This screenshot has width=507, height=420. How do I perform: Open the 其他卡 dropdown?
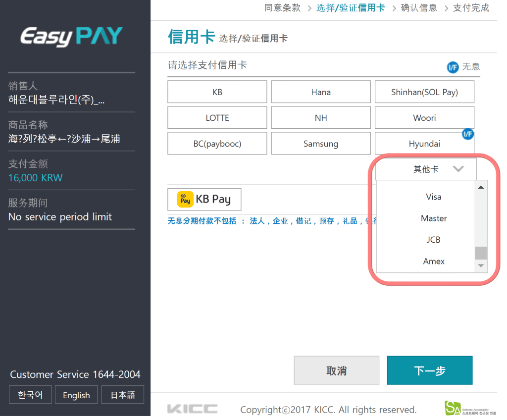tap(425, 168)
